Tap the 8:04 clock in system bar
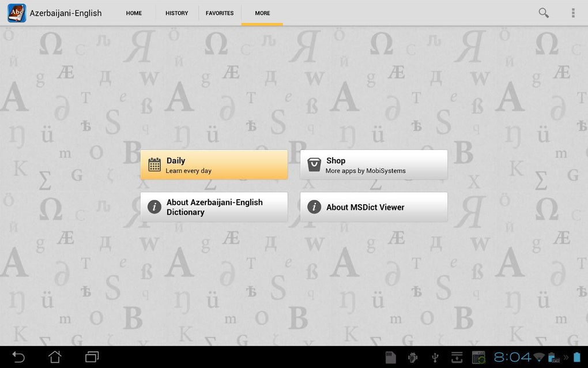 (x=512, y=357)
